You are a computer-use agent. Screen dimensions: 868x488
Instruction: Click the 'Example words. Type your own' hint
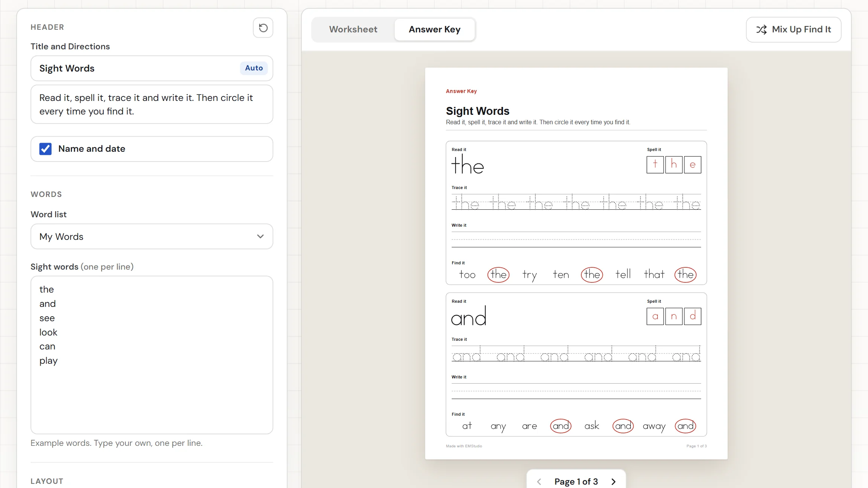(116, 443)
